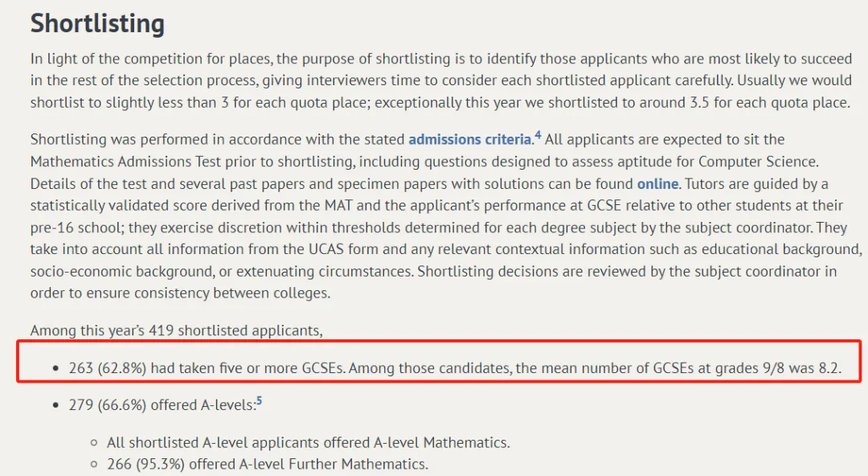The width and height of the screenshot is (868, 476).
Task: Click the solid bullet before '263 (62.8%)'
Action: click(55, 368)
